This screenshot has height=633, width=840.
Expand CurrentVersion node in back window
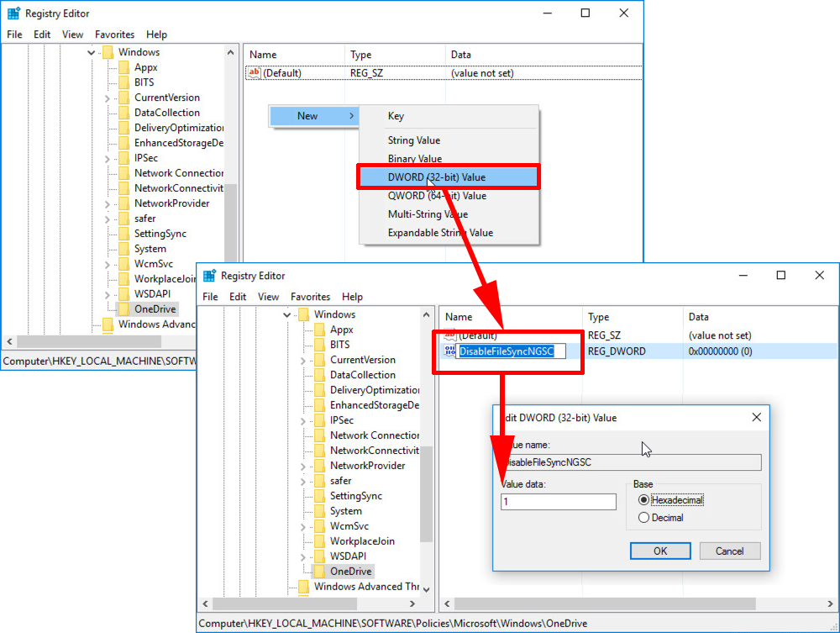(108, 98)
